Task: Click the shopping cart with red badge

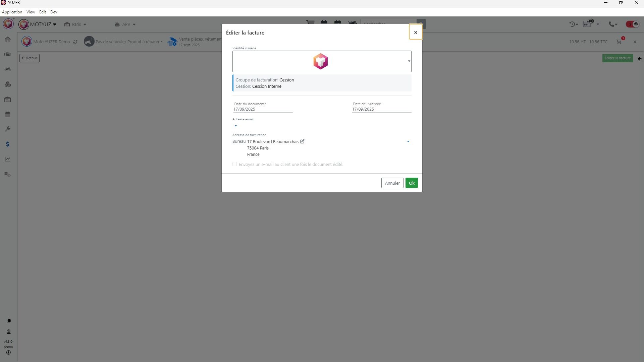Action: [619, 42]
